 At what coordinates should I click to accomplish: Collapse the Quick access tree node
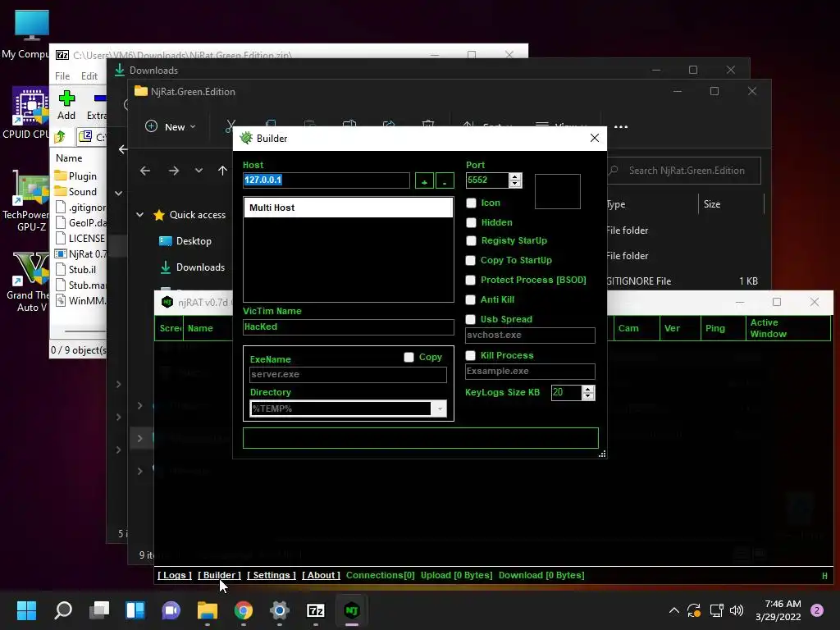[x=139, y=215]
